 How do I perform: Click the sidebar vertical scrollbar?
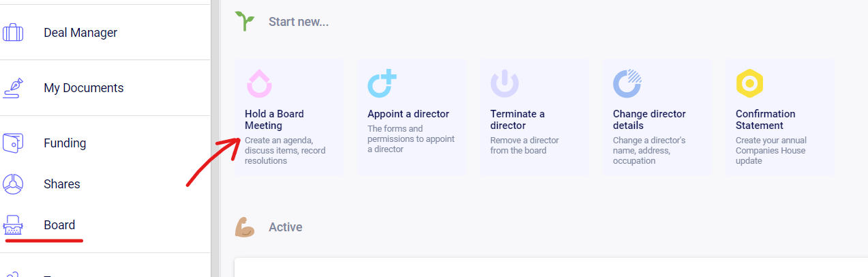pyautogui.click(x=215, y=136)
